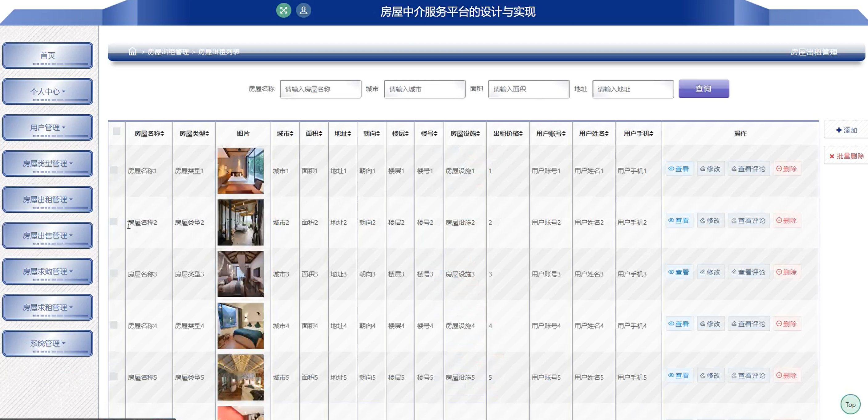Image resolution: width=868 pixels, height=420 pixels.
Task: Sort by 用户姓名 column arrows
Action: 607,134
